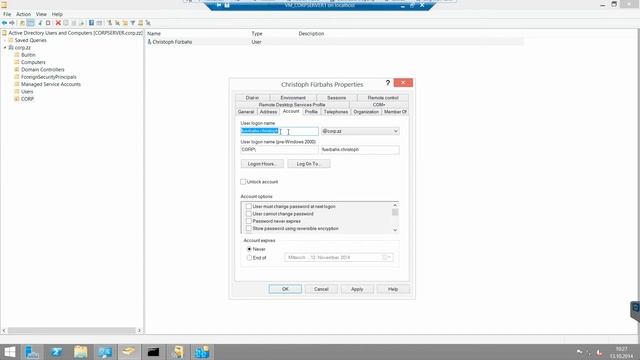
Task: Select the Saved Queries tree node
Action: [30, 40]
